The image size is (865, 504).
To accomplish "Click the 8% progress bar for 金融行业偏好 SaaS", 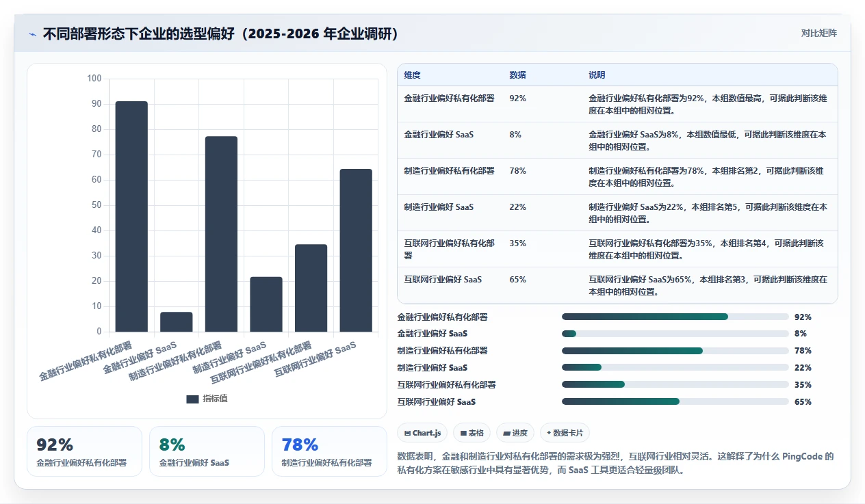I will [x=675, y=334].
